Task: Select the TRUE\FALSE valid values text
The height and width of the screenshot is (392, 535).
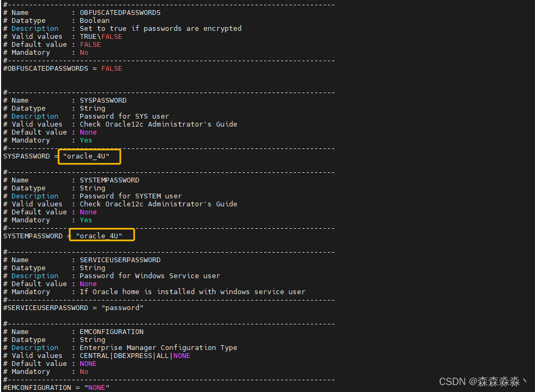Action: click(101, 36)
